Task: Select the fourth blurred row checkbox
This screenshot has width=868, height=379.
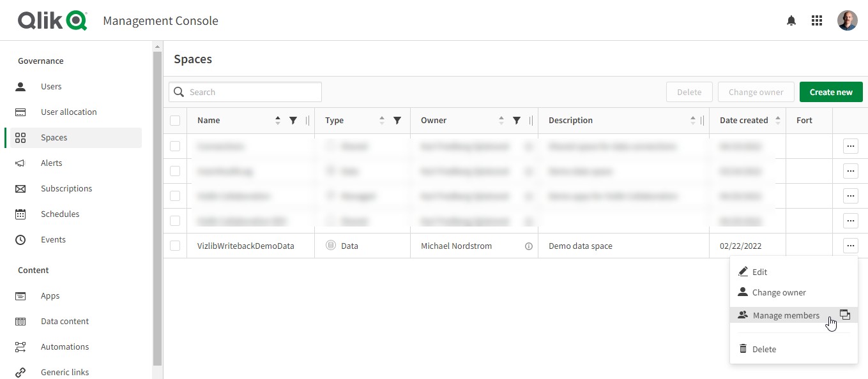Action: coord(175,221)
